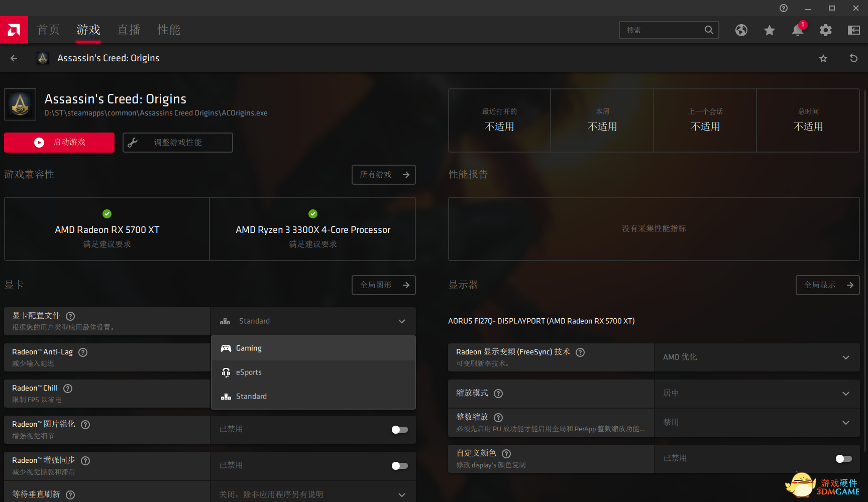
Task: Select eSports profile from dropdown list
Action: coord(313,372)
